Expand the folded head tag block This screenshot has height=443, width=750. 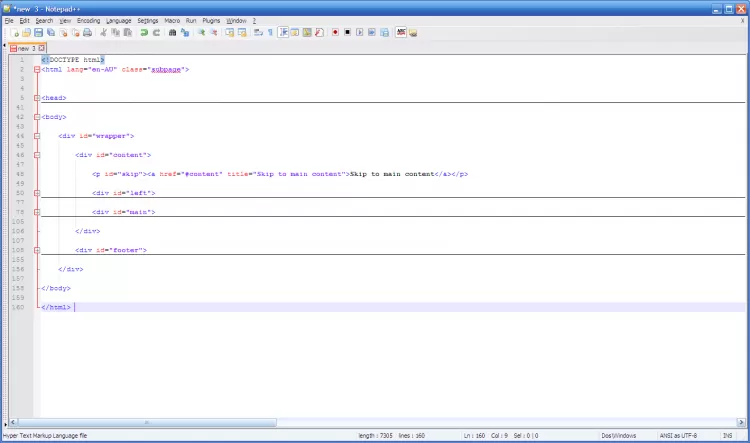click(36, 98)
